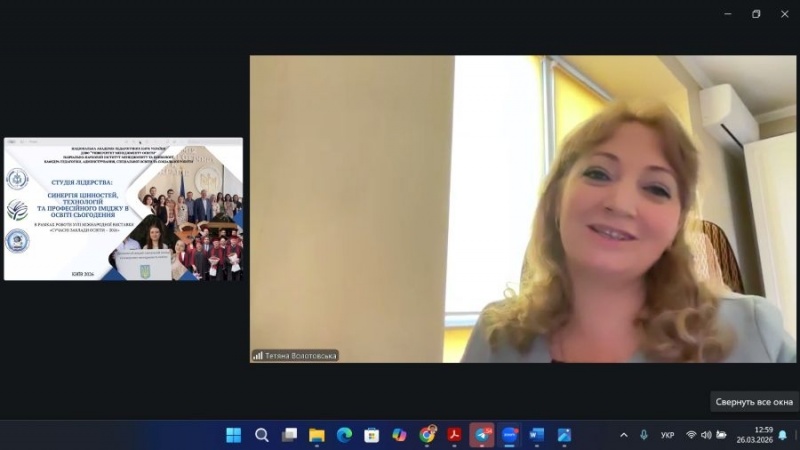Switch to Telegram in the taskbar
800x450 pixels.
point(482,435)
